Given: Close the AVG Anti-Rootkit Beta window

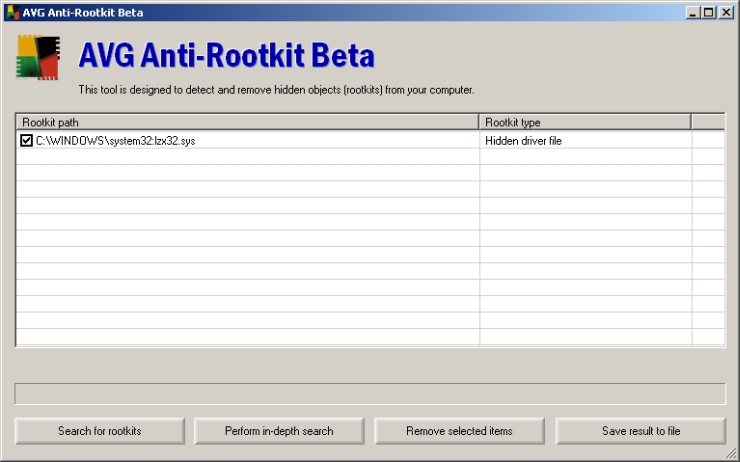Looking at the screenshot, I should 725,12.
